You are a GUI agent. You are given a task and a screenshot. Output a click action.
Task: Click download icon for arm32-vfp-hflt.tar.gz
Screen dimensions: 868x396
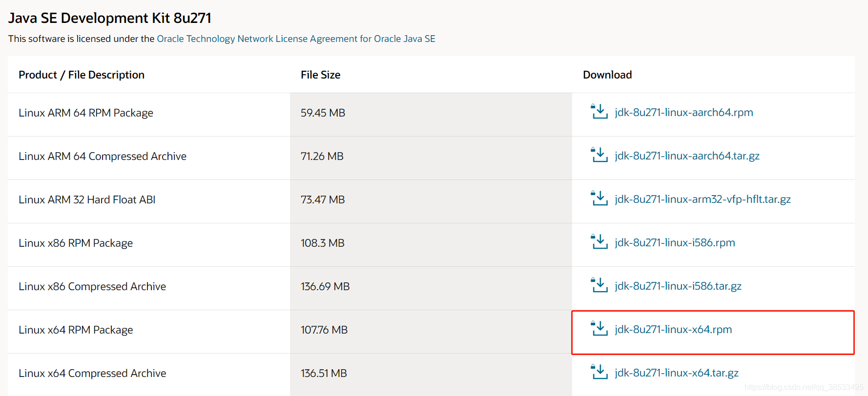click(x=599, y=198)
